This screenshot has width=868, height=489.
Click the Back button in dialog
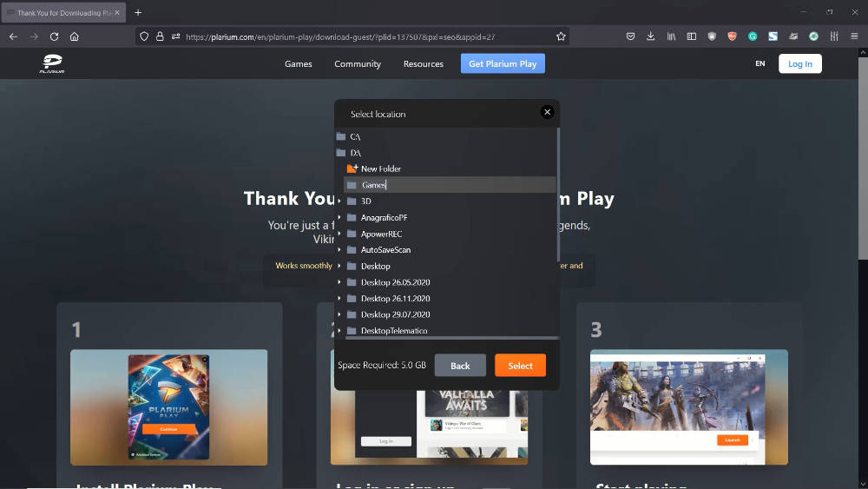pyautogui.click(x=460, y=366)
